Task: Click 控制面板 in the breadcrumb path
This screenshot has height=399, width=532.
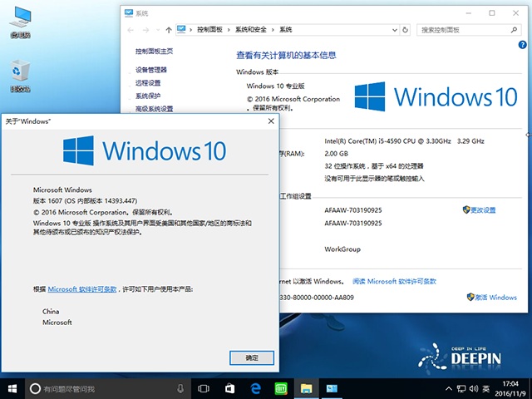Action: [211, 30]
